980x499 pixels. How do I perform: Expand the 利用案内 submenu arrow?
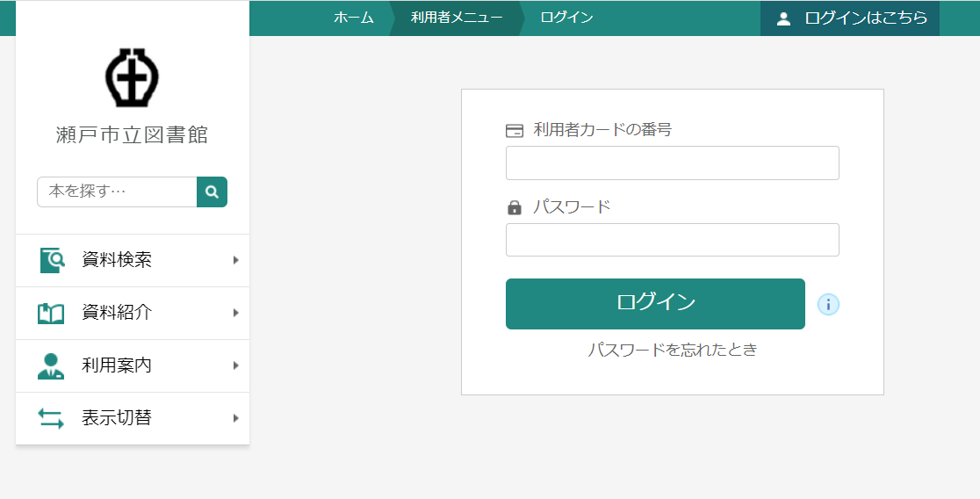tap(235, 365)
